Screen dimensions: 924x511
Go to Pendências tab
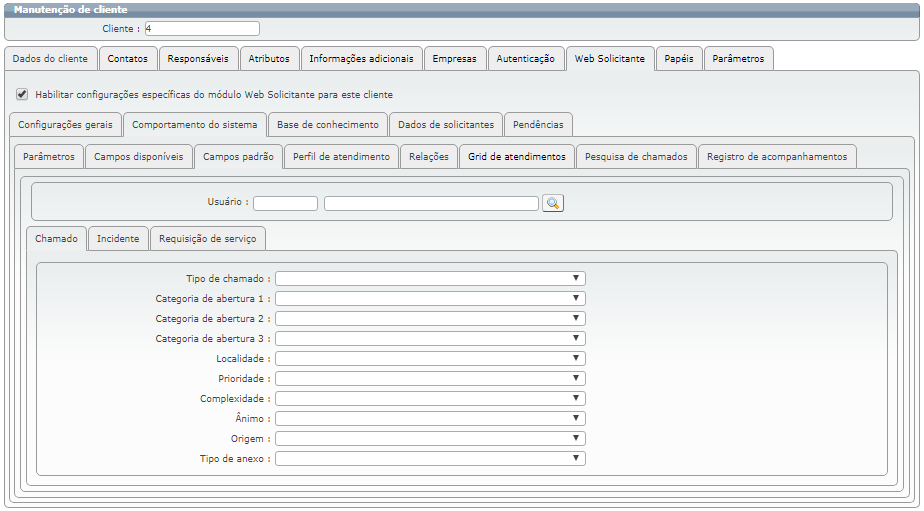pyautogui.click(x=538, y=125)
